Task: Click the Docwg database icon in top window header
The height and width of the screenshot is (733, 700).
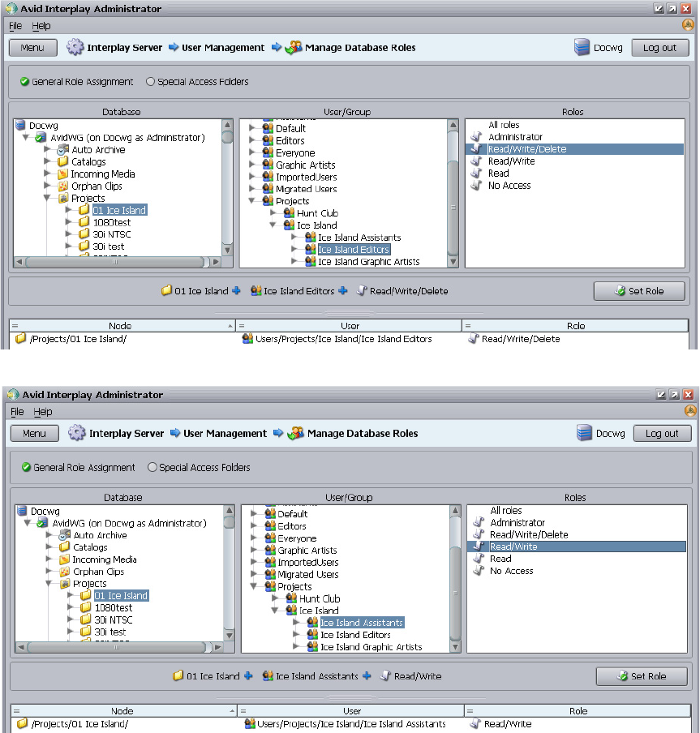Action: [x=582, y=47]
